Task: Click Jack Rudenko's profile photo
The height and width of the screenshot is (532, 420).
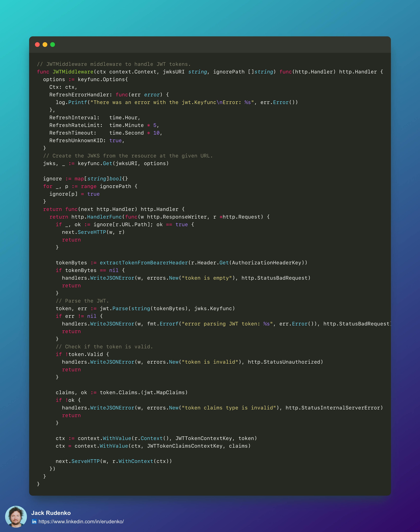Action: coord(16,516)
